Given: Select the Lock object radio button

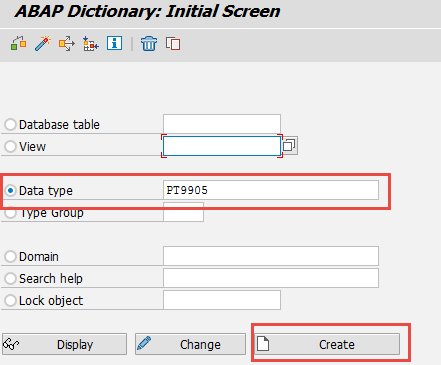Looking at the screenshot, I should coord(10,300).
